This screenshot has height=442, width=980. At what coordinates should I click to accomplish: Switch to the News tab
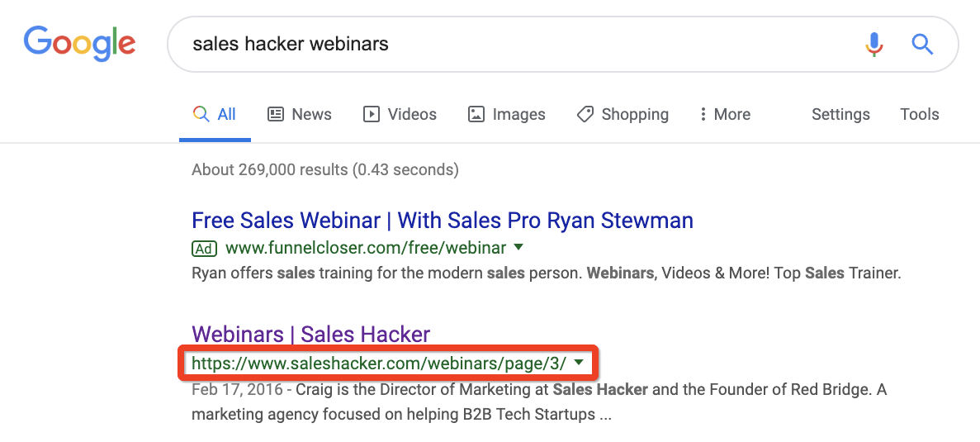(300, 115)
